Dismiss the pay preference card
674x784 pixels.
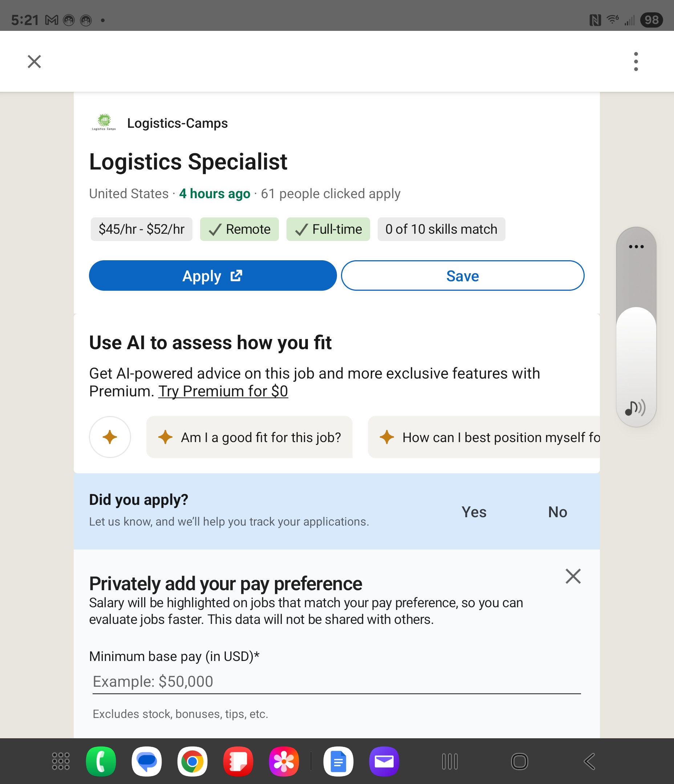[x=573, y=576]
